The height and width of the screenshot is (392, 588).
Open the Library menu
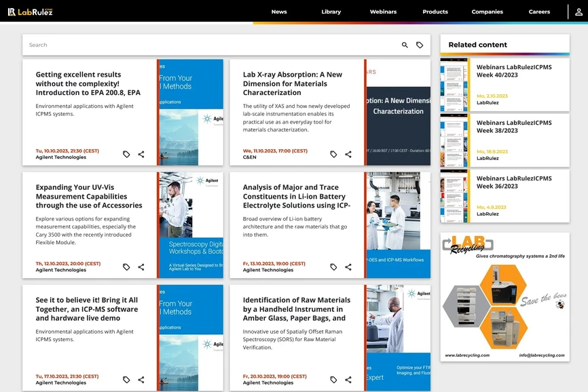pos(331,12)
